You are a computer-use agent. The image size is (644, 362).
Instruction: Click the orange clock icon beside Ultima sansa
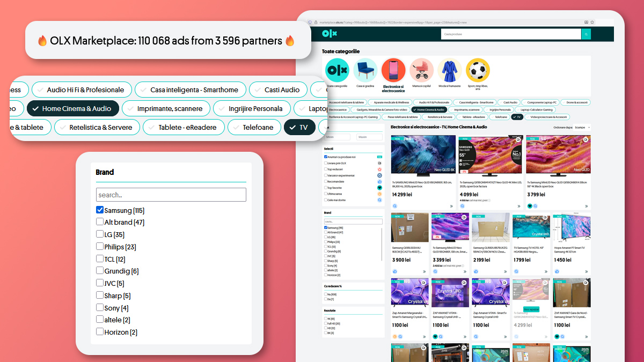pyautogui.click(x=379, y=194)
